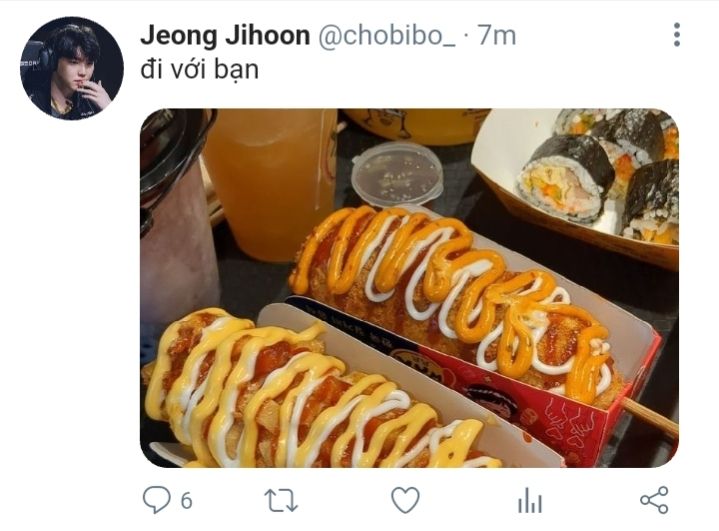Open the reply speech bubble icon
719x531 pixels.
[x=156, y=499]
